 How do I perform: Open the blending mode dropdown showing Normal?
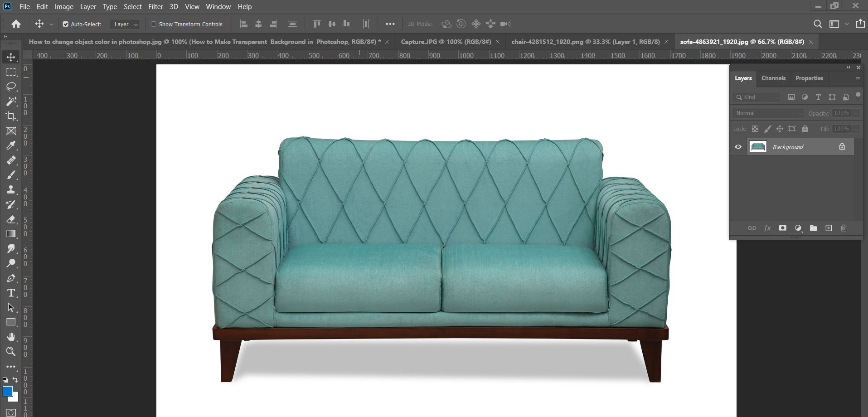768,113
